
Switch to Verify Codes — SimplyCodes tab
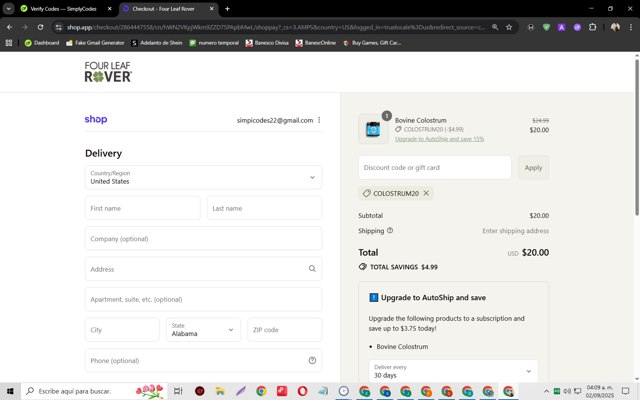tap(63, 9)
